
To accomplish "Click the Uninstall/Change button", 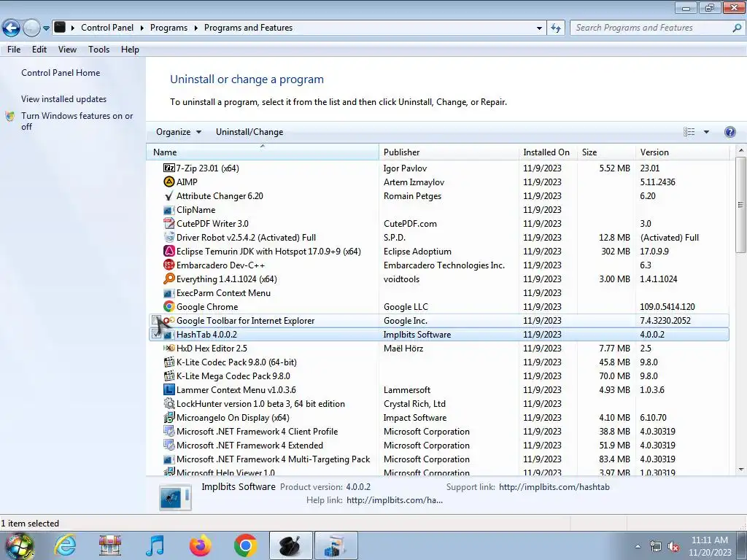I will point(249,132).
